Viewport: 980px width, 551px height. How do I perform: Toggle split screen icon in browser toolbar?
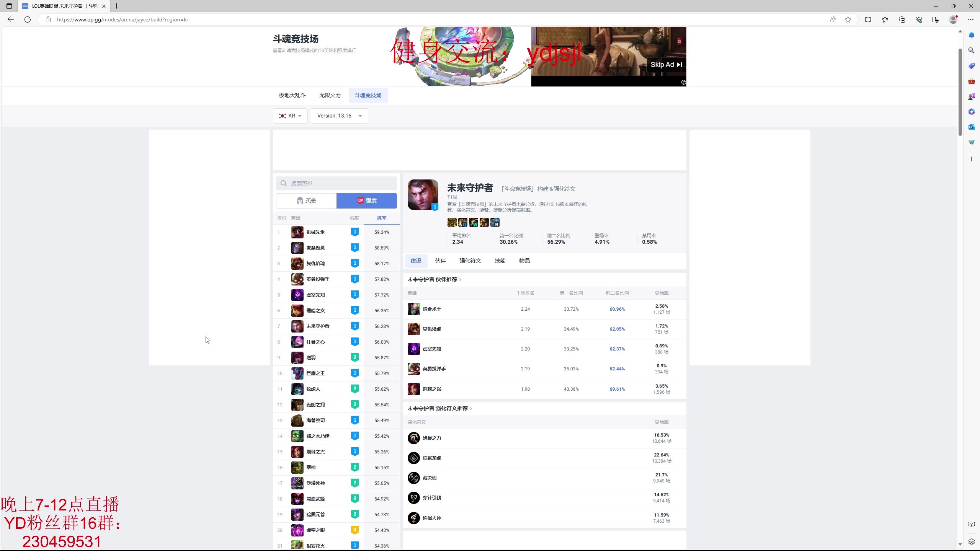[x=868, y=20]
